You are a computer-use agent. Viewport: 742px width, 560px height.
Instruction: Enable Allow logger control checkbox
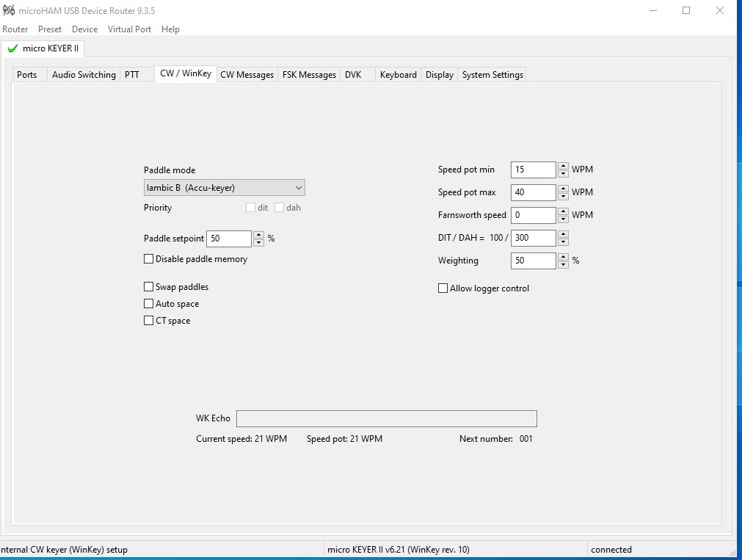click(443, 288)
